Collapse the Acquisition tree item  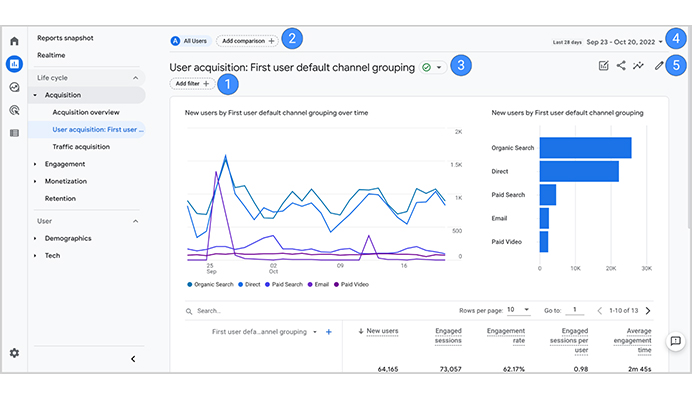tap(35, 95)
